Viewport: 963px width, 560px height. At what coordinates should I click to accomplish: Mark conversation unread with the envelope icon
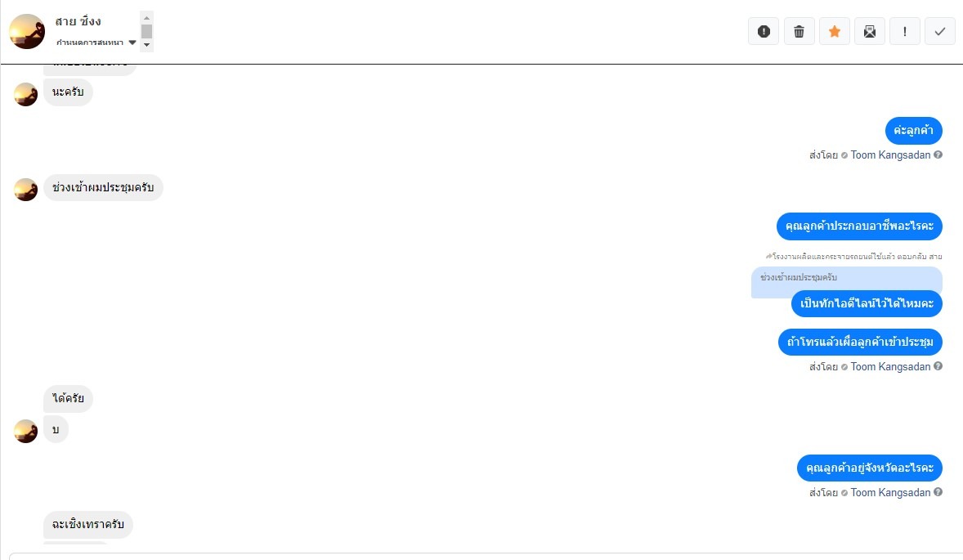pos(870,31)
